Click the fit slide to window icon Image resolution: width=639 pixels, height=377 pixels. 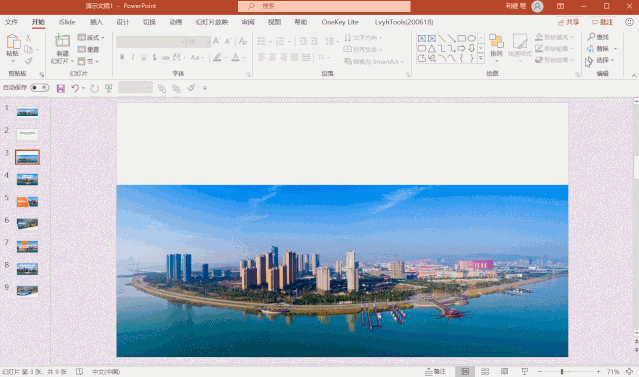(x=630, y=371)
